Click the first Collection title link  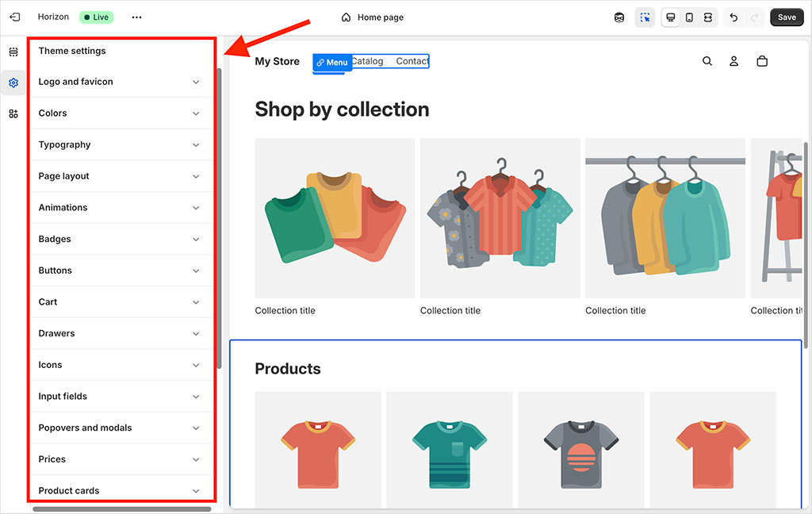[x=285, y=310]
